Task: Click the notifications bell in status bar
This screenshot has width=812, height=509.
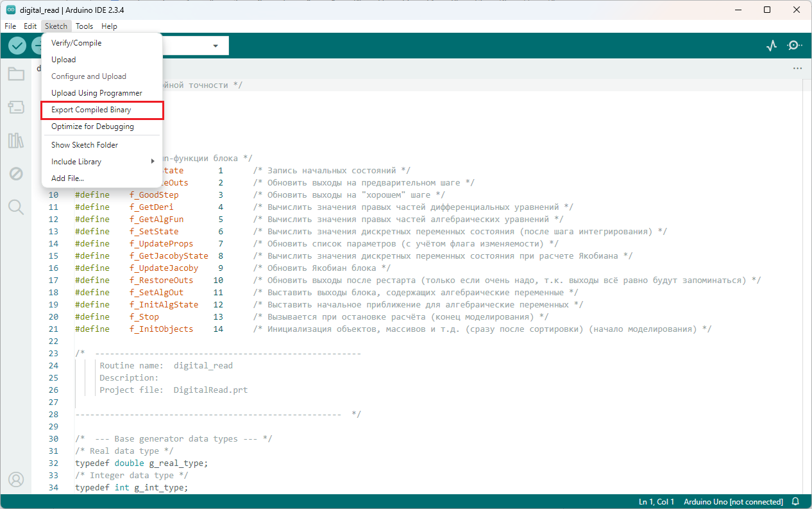Action: pyautogui.click(x=796, y=501)
